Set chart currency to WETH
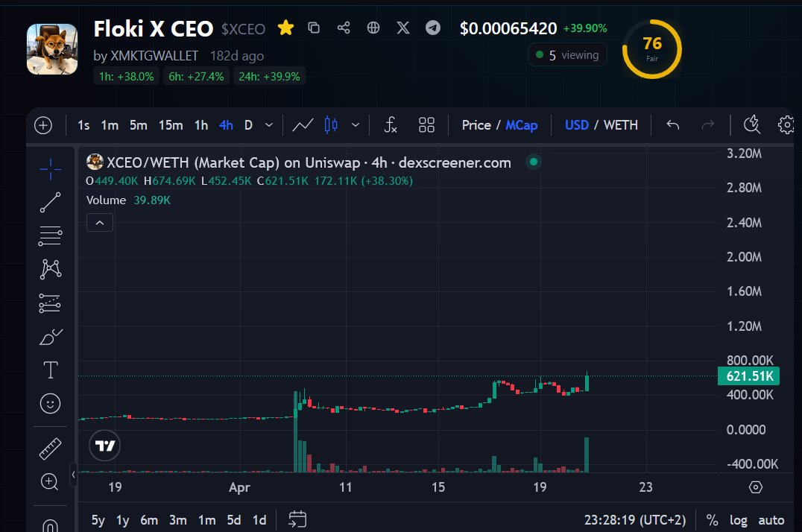The image size is (802, 532). 620,125
